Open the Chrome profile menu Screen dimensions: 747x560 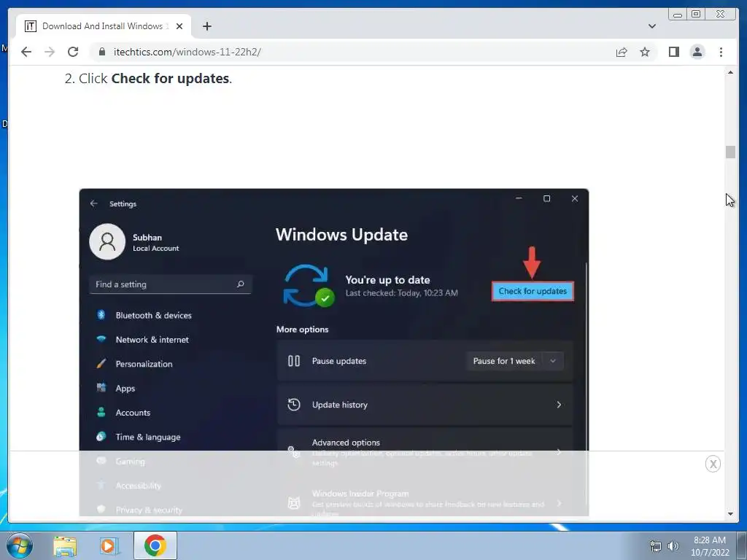coord(697,52)
